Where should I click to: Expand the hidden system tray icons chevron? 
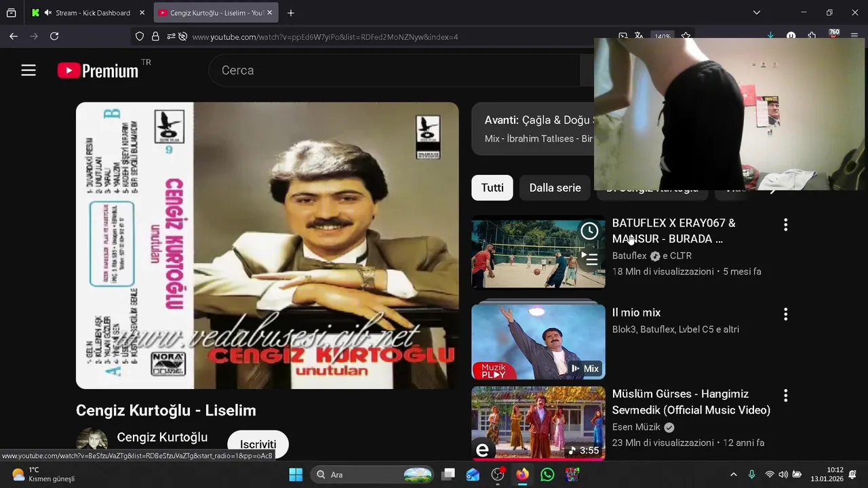(733, 474)
